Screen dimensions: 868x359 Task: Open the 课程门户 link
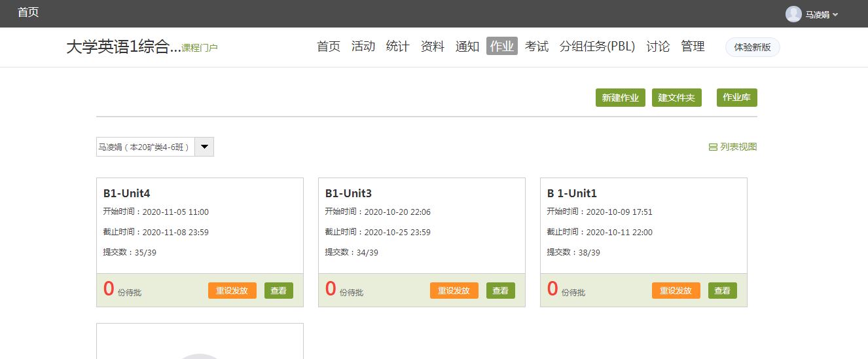[200, 48]
